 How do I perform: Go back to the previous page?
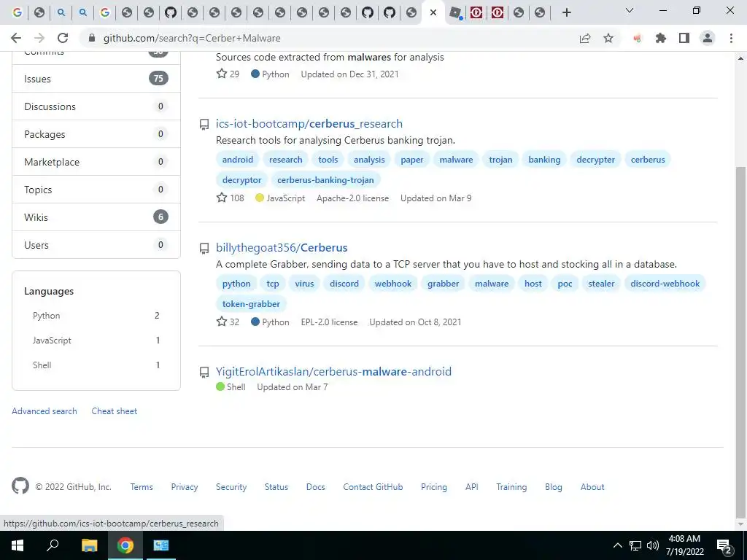[x=16, y=38]
